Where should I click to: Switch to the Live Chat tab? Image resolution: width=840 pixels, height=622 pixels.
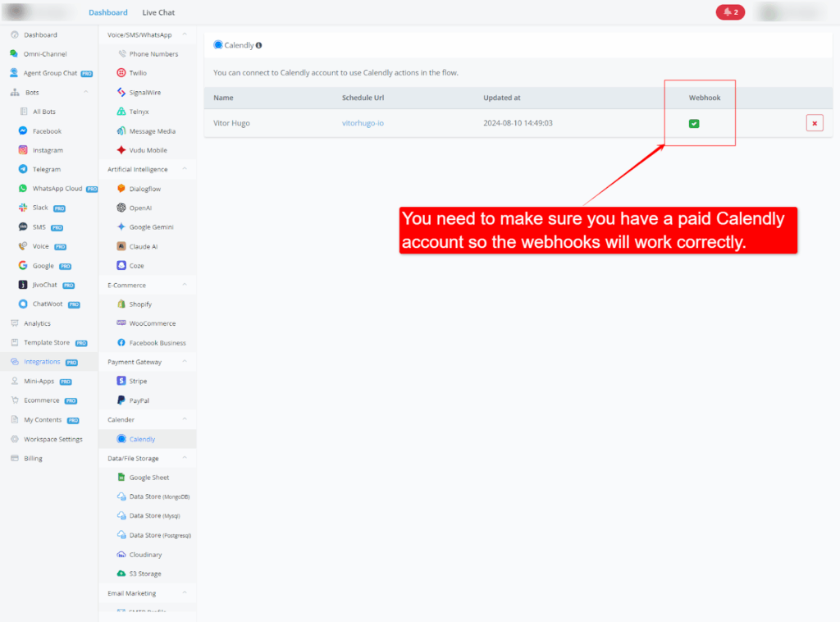click(x=158, y=12)
